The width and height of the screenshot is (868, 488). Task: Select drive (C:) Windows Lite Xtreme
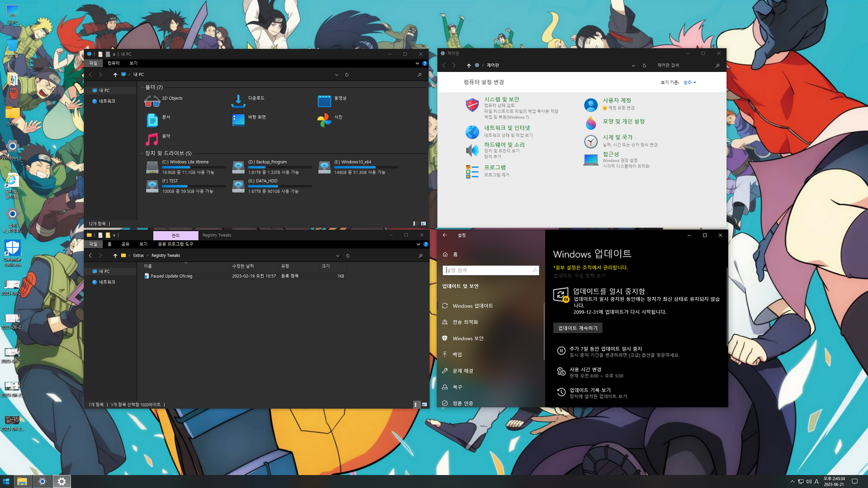click(x=186, y=167)
